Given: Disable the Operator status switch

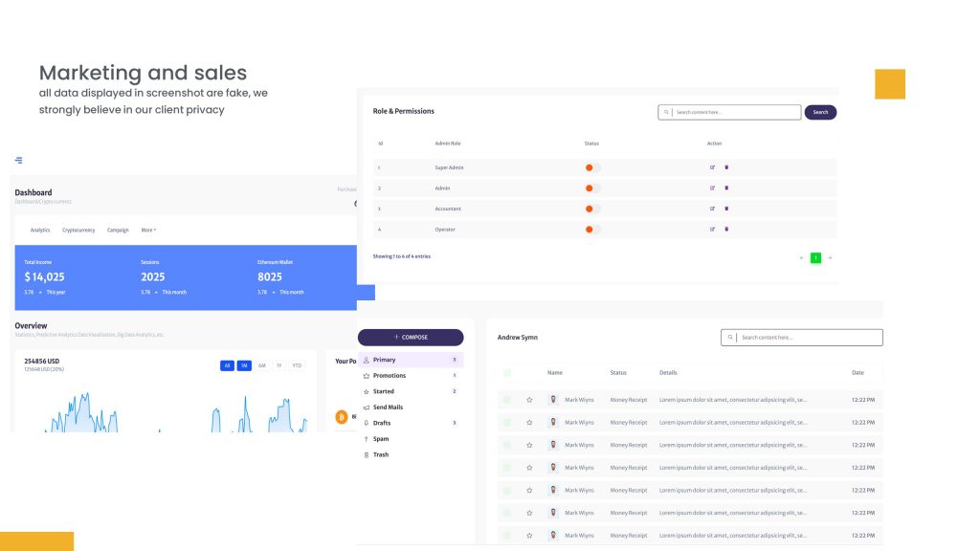Looking at the screenshot, I should coord(591,230).
